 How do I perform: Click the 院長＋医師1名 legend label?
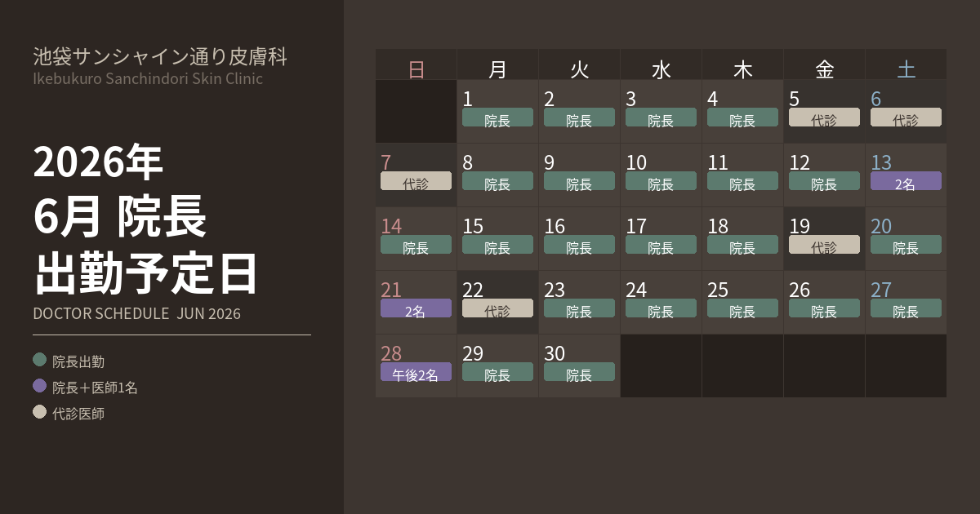pyautogui.click(x=95, y=387)
